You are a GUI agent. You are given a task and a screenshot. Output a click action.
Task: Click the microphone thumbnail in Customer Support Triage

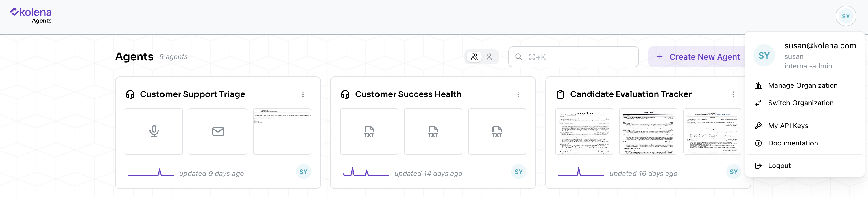(154, 131)
